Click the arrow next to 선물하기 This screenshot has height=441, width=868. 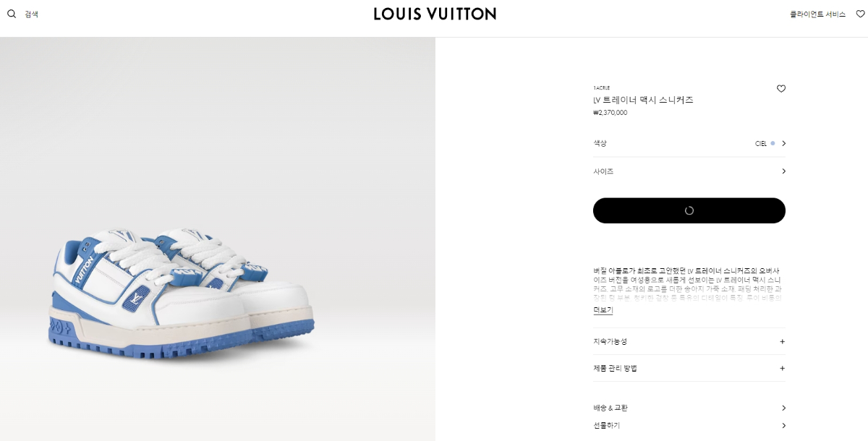click(783, 425)
